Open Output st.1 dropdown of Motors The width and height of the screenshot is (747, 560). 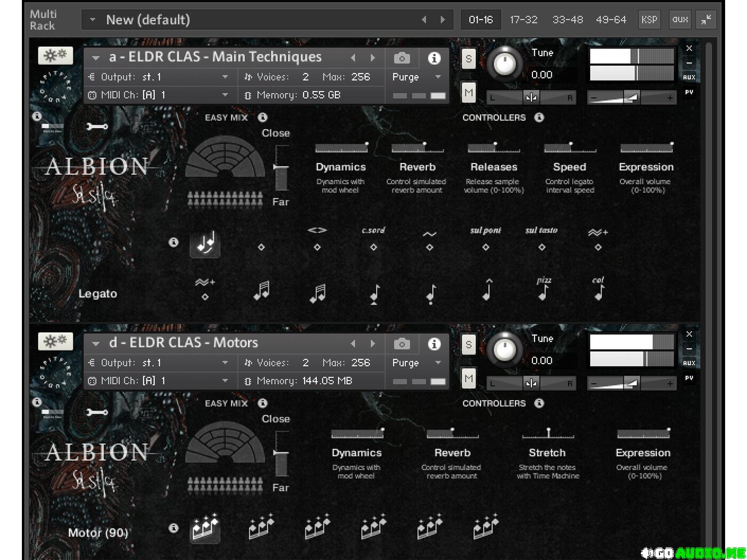point(225,363)
